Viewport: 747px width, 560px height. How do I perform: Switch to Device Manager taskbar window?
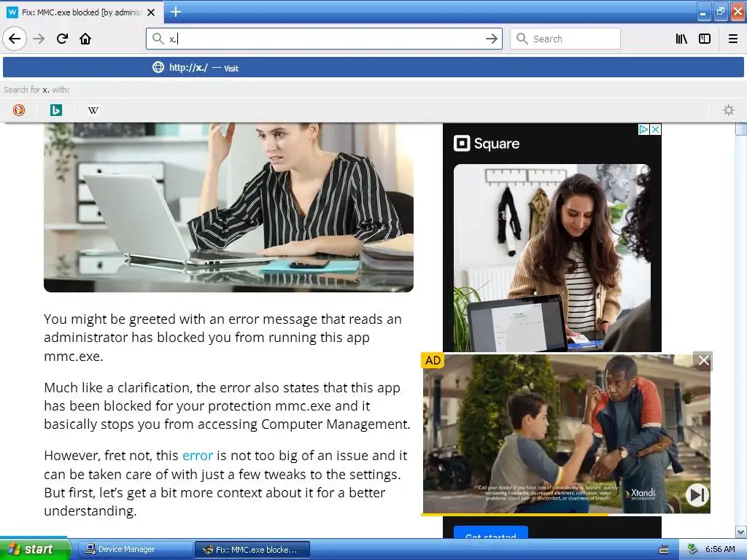[x=135, y=550]
